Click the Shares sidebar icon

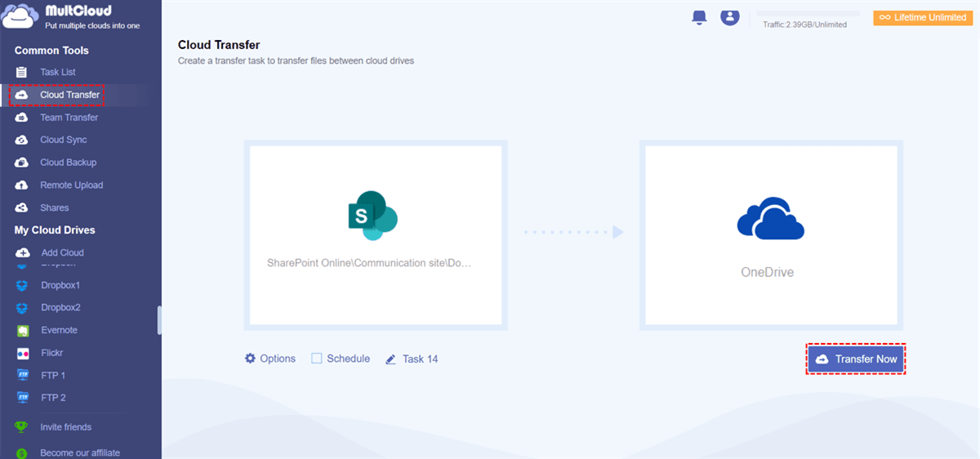[x=22, y=207]
